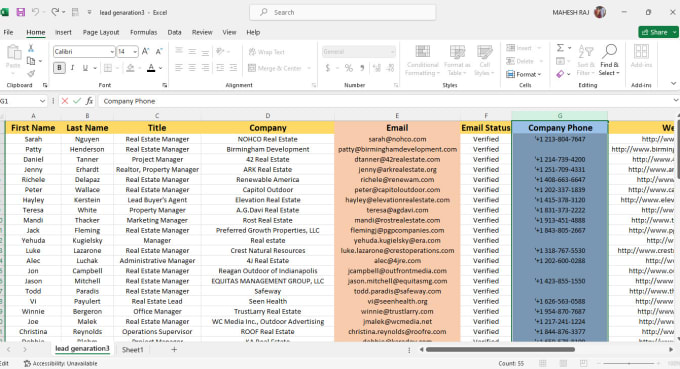Screen dimensions: 680x369
Task: Switch to the Insert tab
Action: (x=63, y=32)
